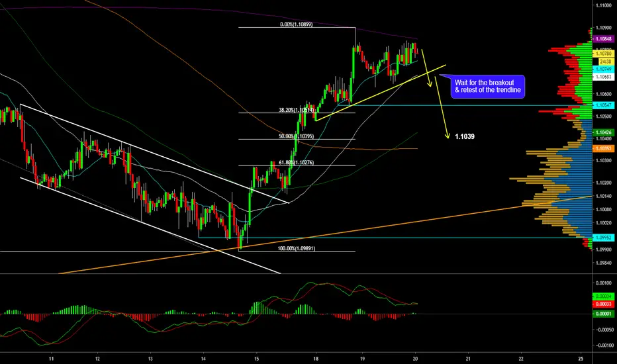Click the 1.09840 price axis tick
The width and height of the screenshot is (617, 364).
pos(603,263)
